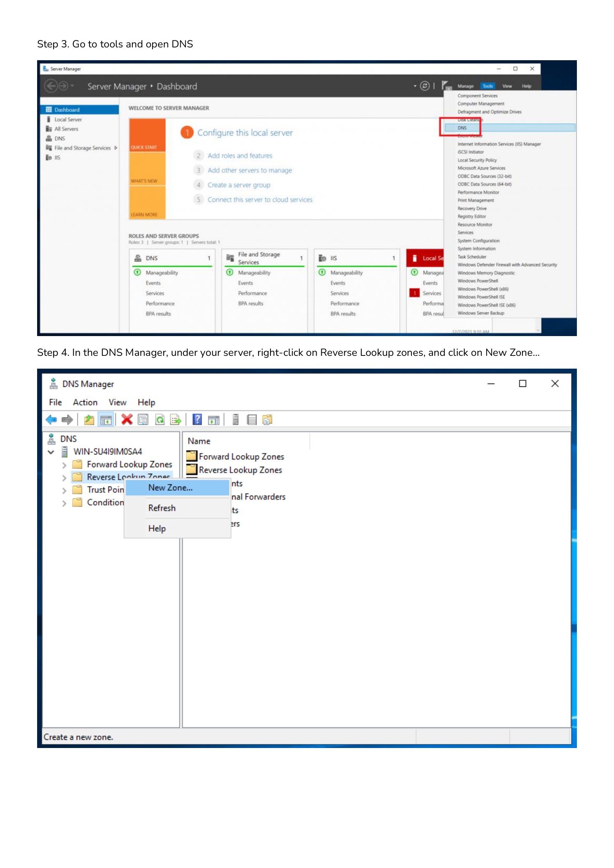
Task: Open the Help menu in DNS Manager
Action: (x=146, y=402)
